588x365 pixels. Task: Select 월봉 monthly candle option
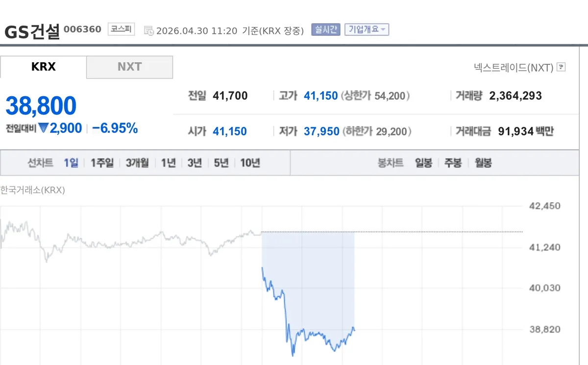point(482,162)
